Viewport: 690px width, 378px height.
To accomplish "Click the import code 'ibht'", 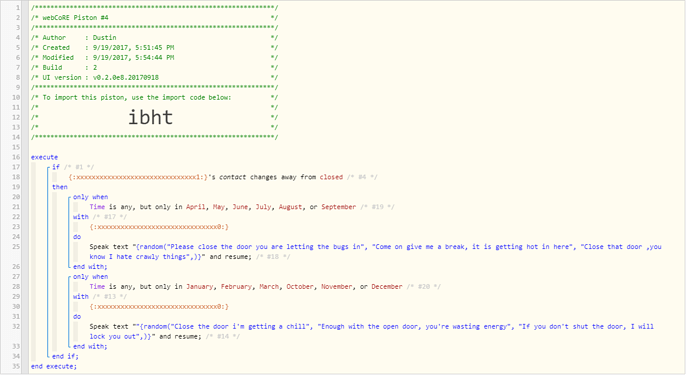I will (x=150, y=117).
